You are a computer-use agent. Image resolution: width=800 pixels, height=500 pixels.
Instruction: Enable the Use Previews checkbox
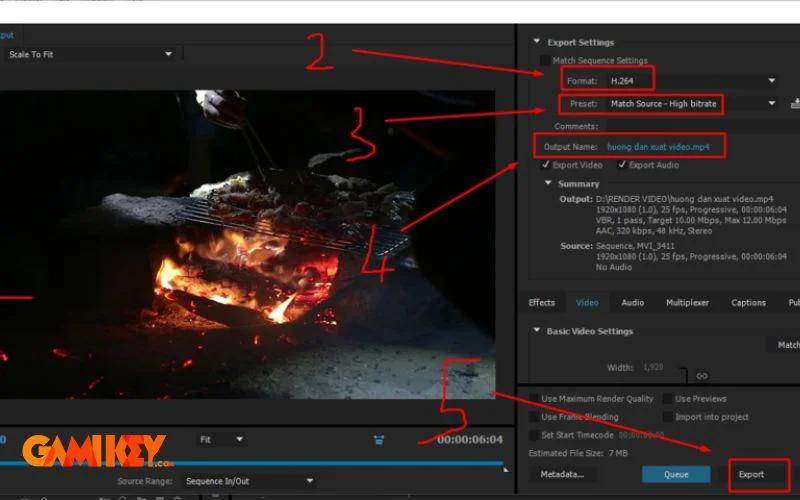pos(667,398)
